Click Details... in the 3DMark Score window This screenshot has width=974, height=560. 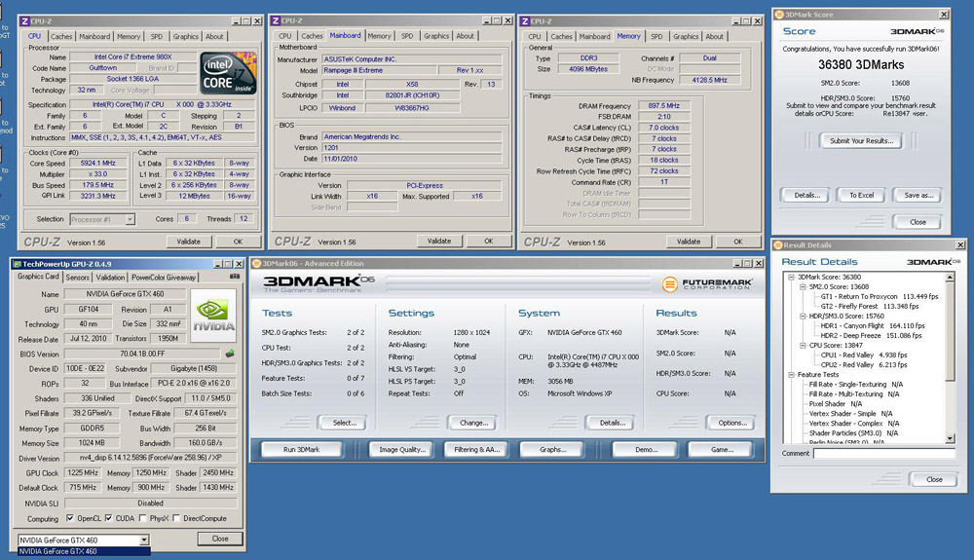point(806,195)
